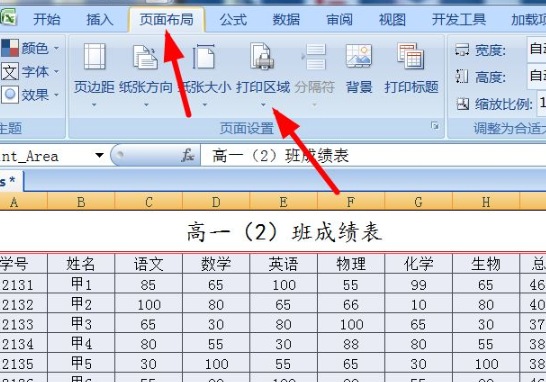
Task: Click the 打印标题 print titles icon
Action: point(411,56)
